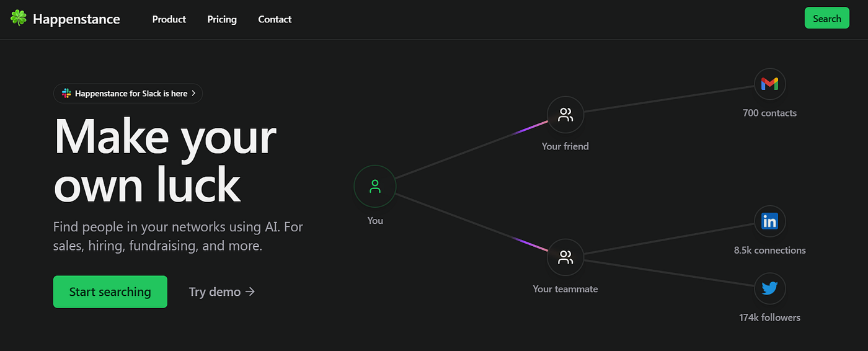This screenshot has width=868, height=351.
Task: Click the 700 contacts label
Action: (x=769, y=113)
